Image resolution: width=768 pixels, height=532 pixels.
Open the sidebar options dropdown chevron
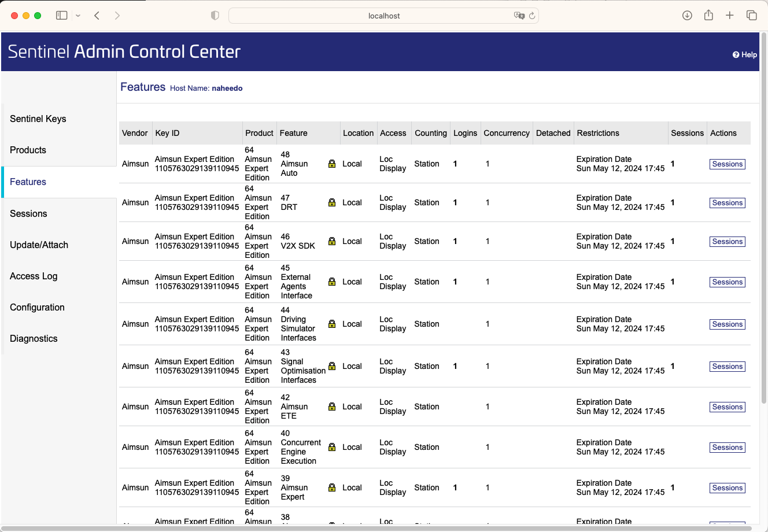[x=78, y=16]
